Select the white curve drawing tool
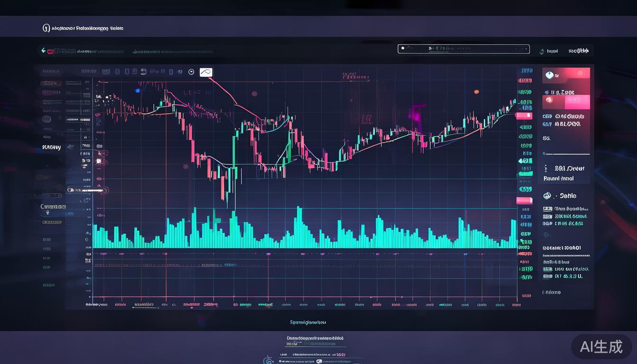637x364 pixels. pyautogui.click(x=206, y=72)
